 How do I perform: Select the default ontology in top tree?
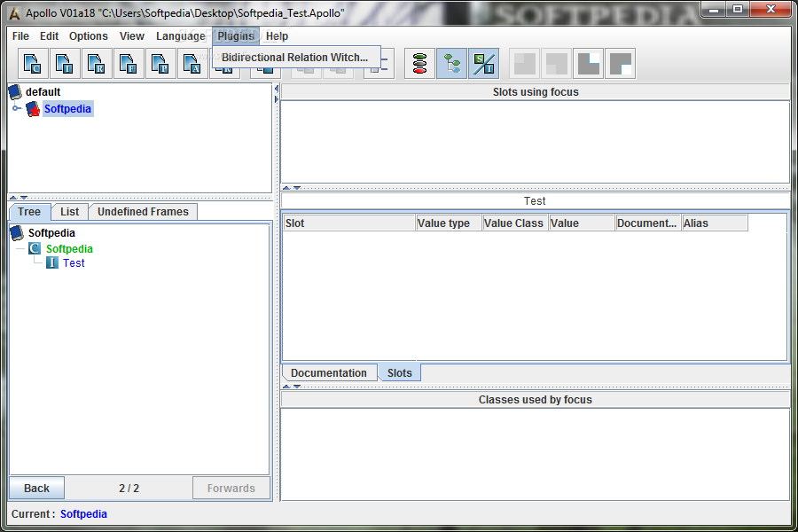(x=43, y=92)
